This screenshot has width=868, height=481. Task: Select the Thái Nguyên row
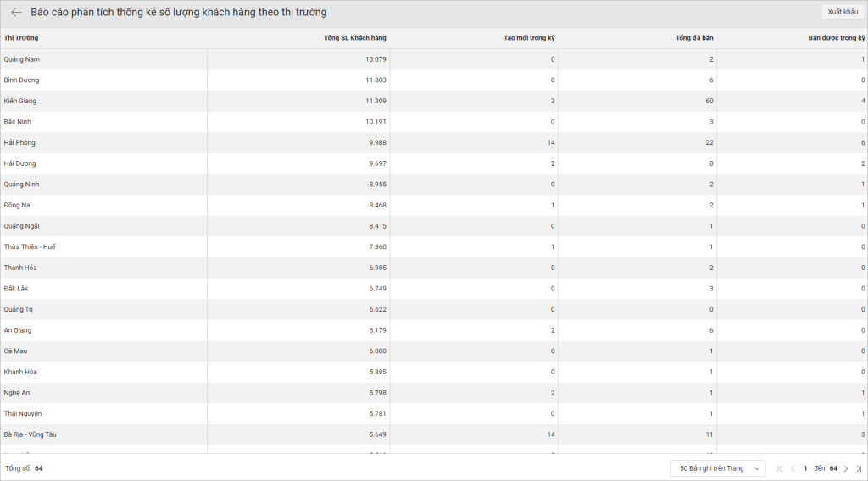point(434,413)
